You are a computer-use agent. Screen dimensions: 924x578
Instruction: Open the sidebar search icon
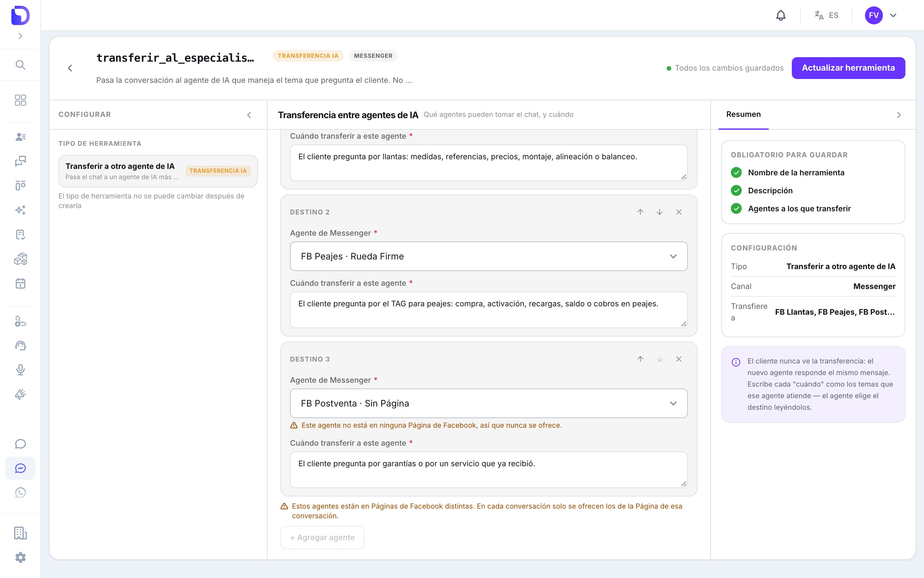tap(20, 65)
